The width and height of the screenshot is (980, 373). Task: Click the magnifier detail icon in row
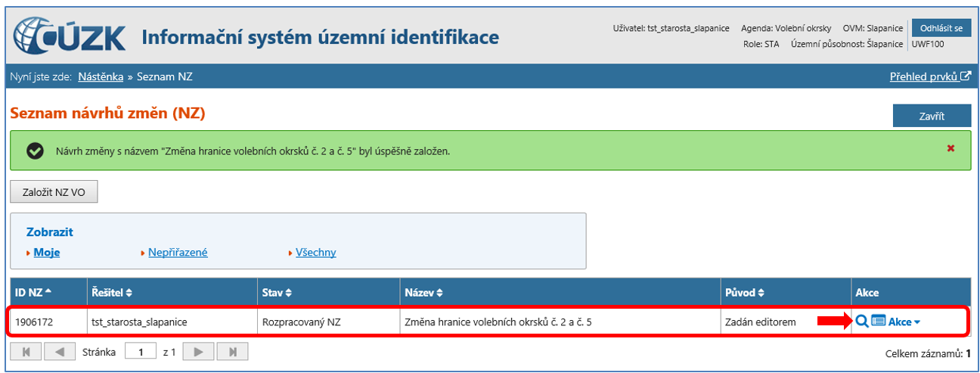coord(861,322)
